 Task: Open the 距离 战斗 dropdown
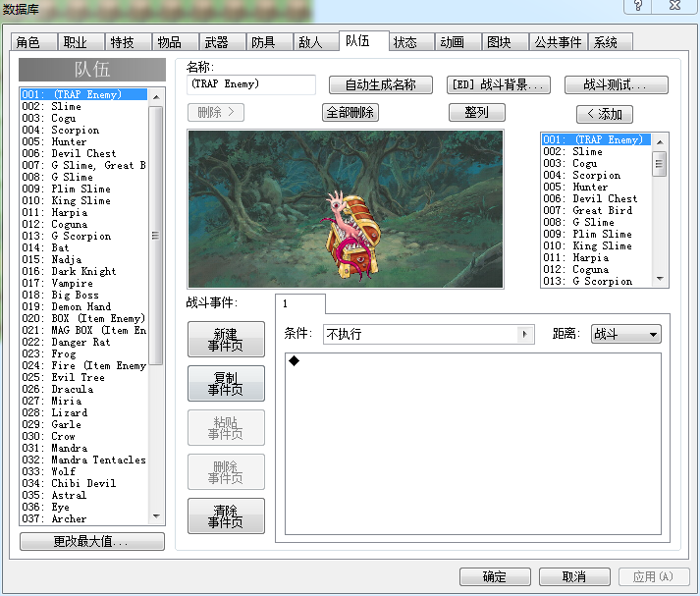coord(626,334)
